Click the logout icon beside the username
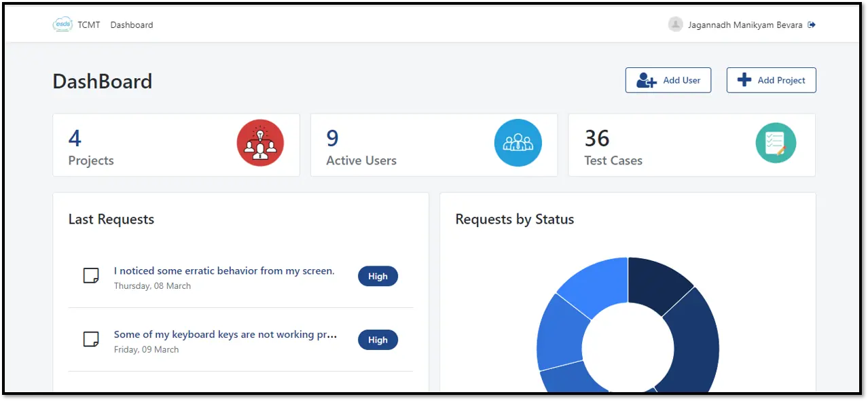Image resolution: width=868 pixels, height=401 pixels. point(811,24)
